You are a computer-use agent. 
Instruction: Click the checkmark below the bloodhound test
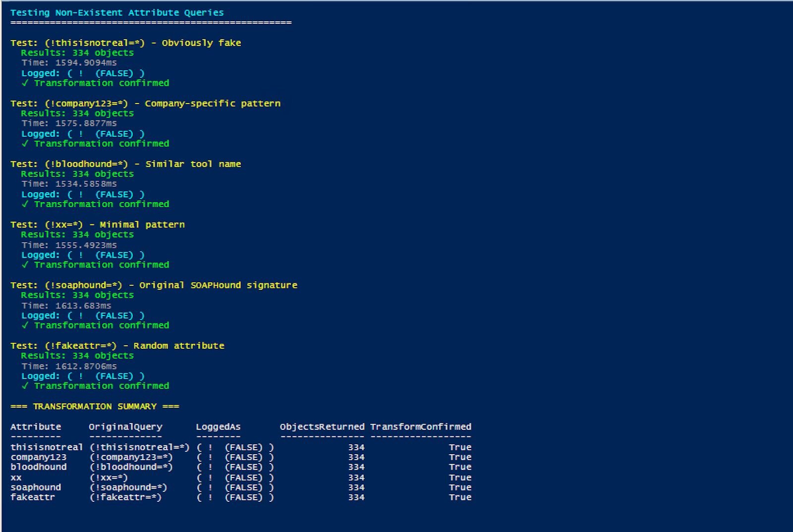pyautogui.click(x=25, y=204)
